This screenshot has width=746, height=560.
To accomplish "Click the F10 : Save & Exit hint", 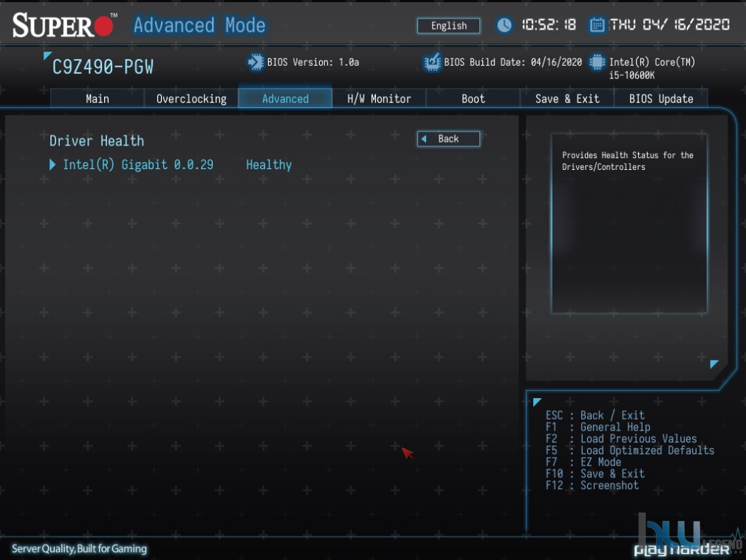I will 595,474.
